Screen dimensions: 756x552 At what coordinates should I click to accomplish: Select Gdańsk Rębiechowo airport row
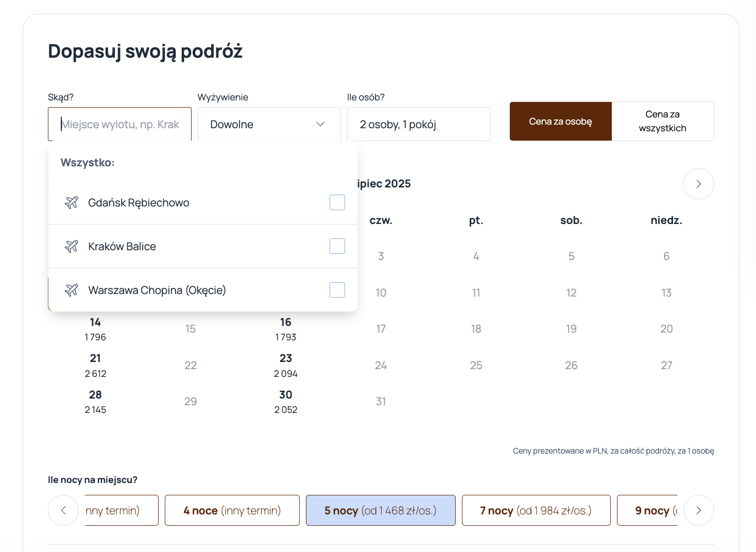coord(203,202)
